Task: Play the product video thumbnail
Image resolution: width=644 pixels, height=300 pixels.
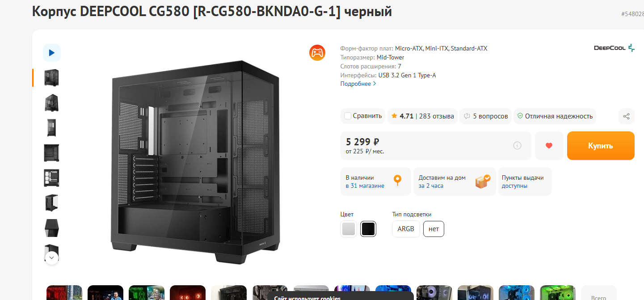Action: (52, 53)
